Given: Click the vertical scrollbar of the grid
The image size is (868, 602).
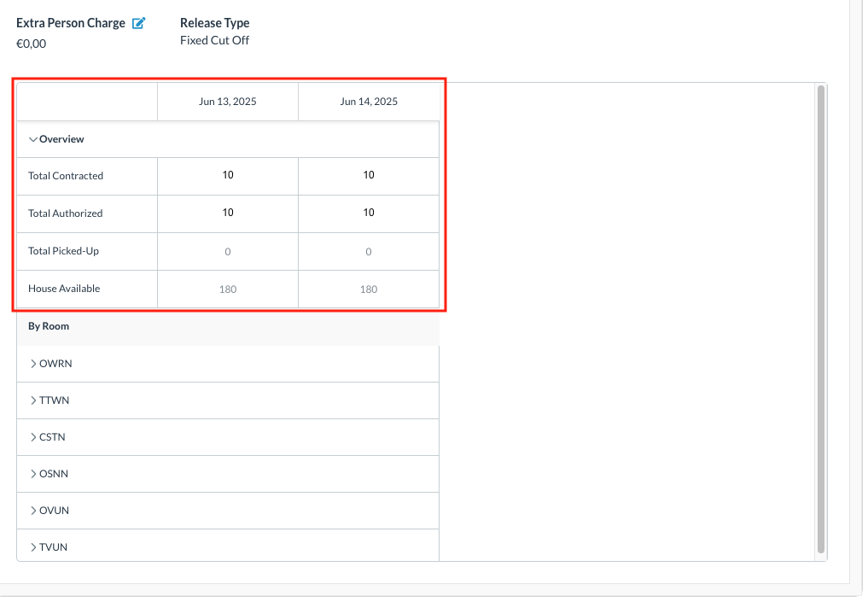Looking at the screenshot, I should pyautogui.click(x=821, y=319).
